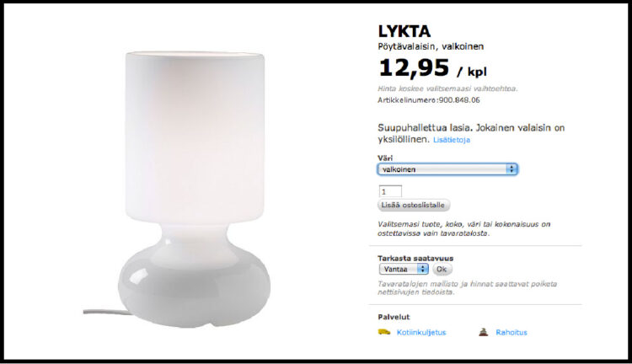The height and width of the screenshot is (364, 632).
Task: Click the Lisää ostoslistalle button
Action: click(x=414, y=206)
